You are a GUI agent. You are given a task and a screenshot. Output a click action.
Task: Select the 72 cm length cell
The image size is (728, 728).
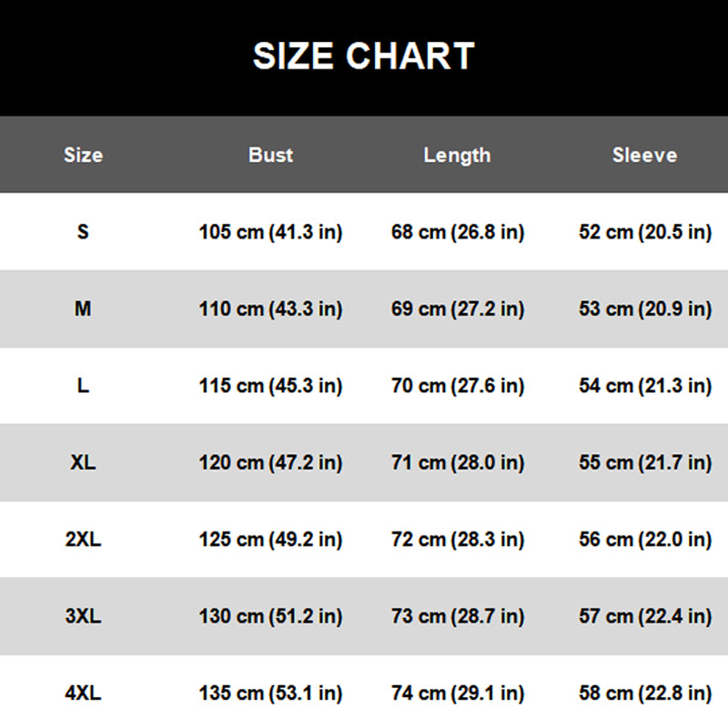point(457,540)
